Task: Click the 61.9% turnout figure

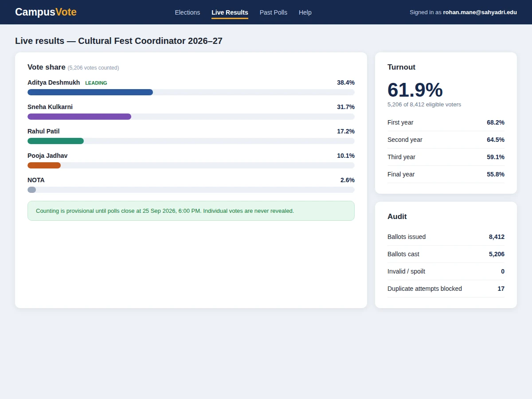Action: tap(415, 90)
